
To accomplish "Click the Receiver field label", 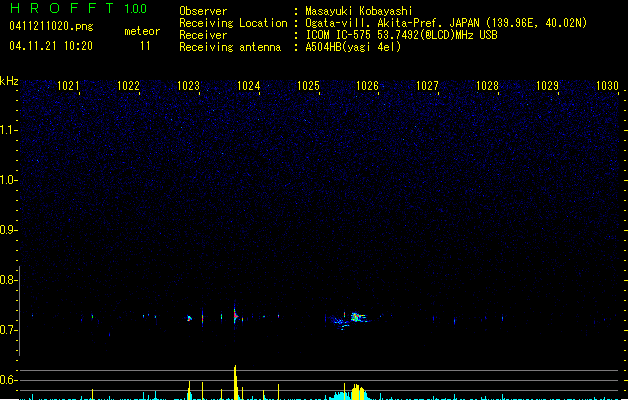I will (x=203, y=35).
